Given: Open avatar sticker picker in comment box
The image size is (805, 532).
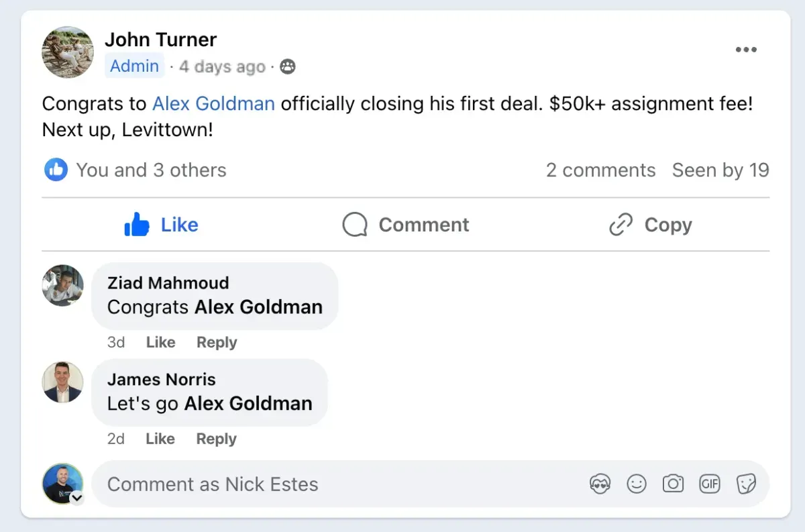Looking at the screenshot, I should (600, 484).
